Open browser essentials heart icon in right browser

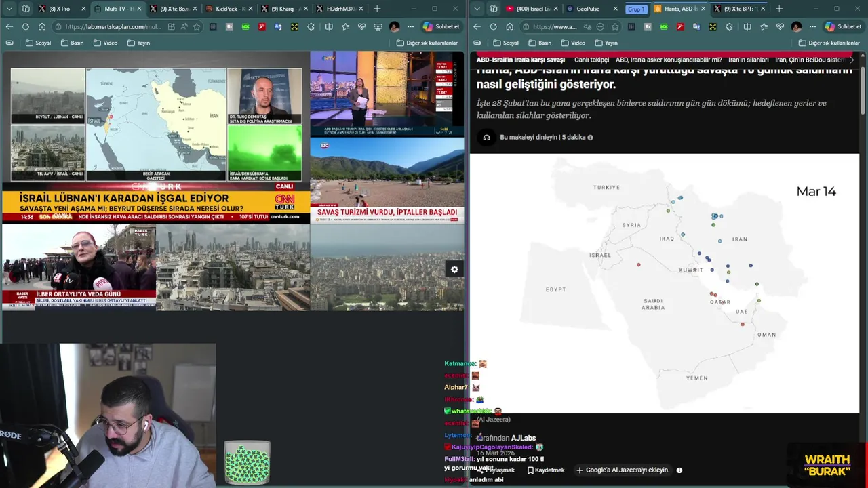(780, 26)
